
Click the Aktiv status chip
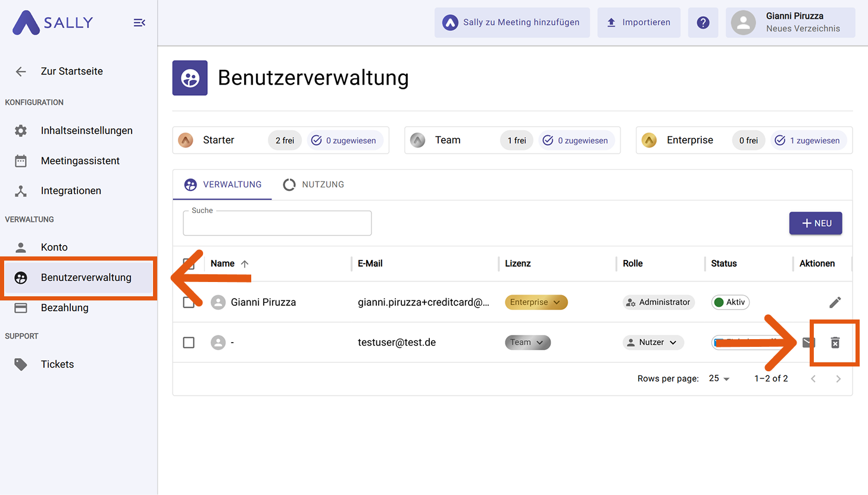(x=730, y=302)
